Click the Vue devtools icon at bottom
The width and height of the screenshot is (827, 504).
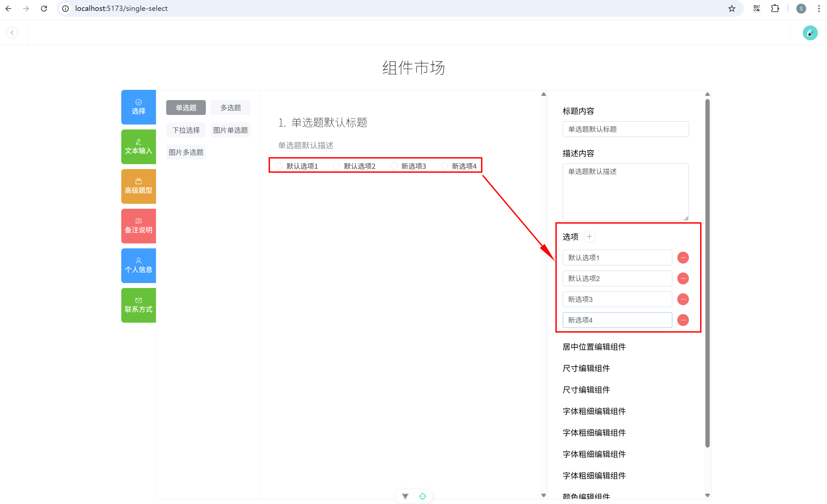point(405,496)
